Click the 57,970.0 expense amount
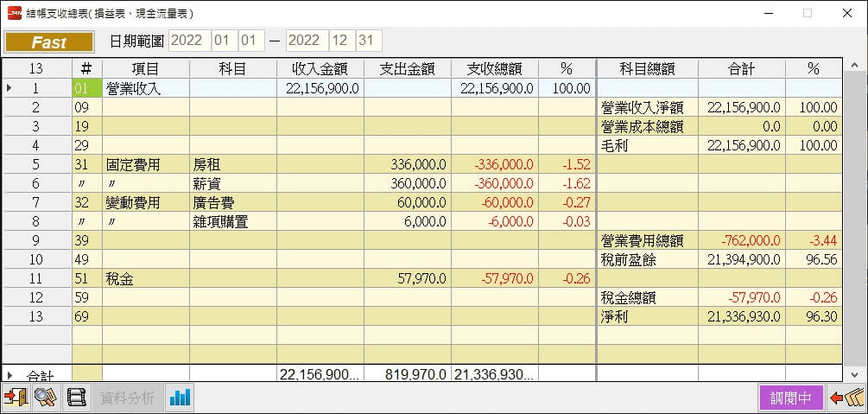 [421, 279]
